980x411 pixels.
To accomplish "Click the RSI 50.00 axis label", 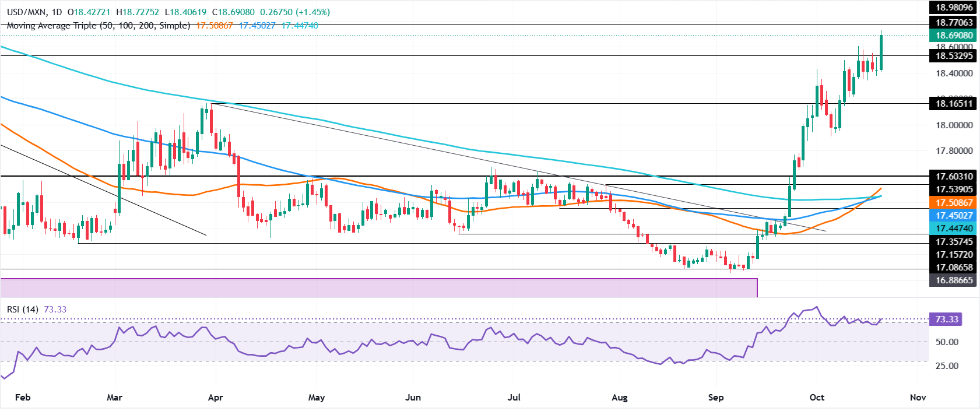I will 947,342.
